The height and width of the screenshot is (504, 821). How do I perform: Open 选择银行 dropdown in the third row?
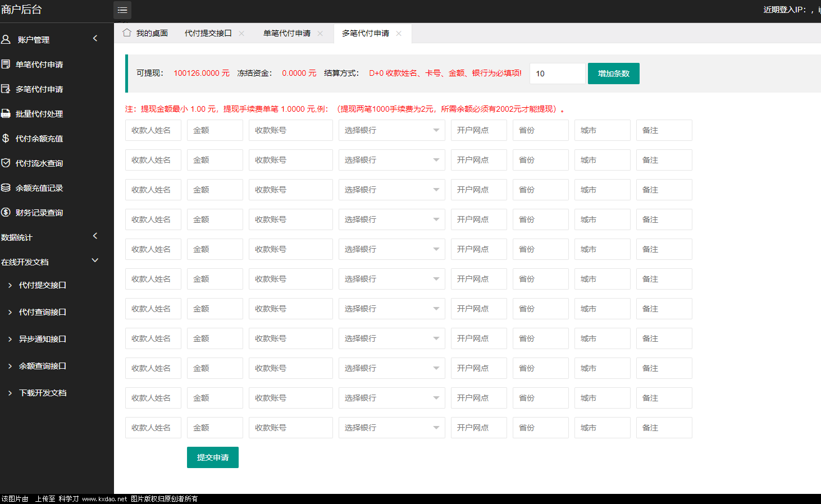click(x=392, y=190)
